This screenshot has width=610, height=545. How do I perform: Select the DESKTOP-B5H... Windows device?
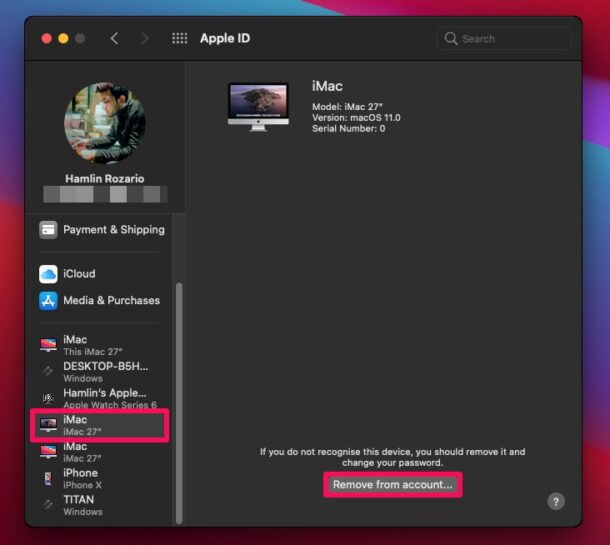click(x=100, y=372)
